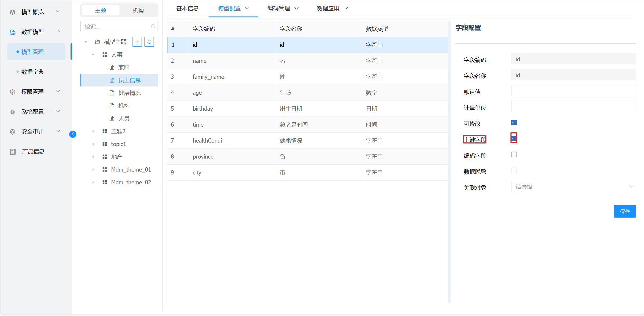Expand the 主题2 tree node

(93, 131)
